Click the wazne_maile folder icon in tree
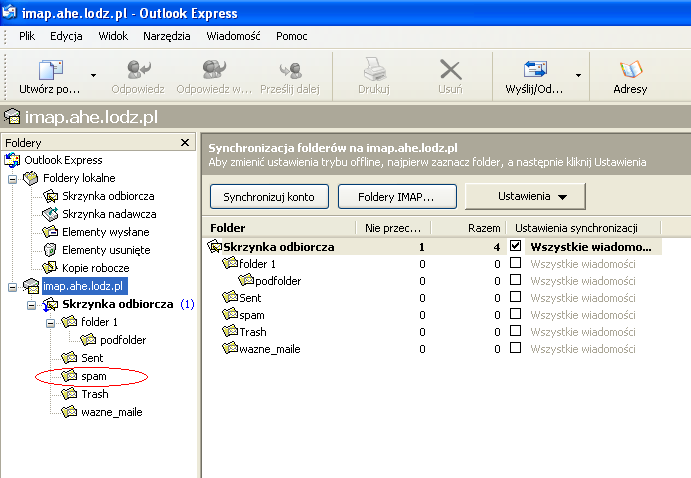 click(69, 411)
